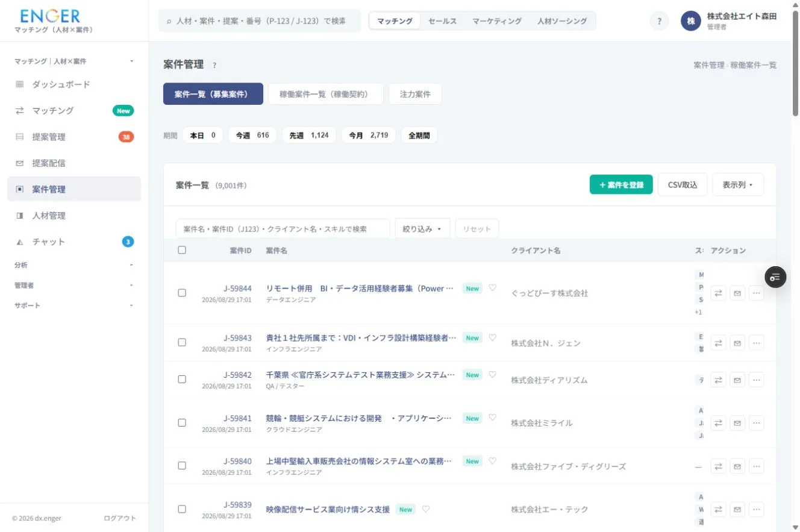Click the global search field in header
This screenshot has width=800, height=532.
(260, 20)
